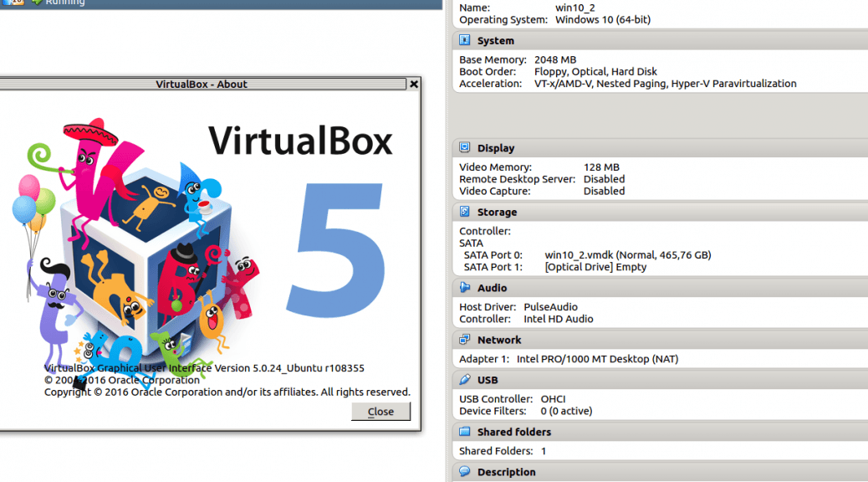Click the Network section icon

click(464, 339)
